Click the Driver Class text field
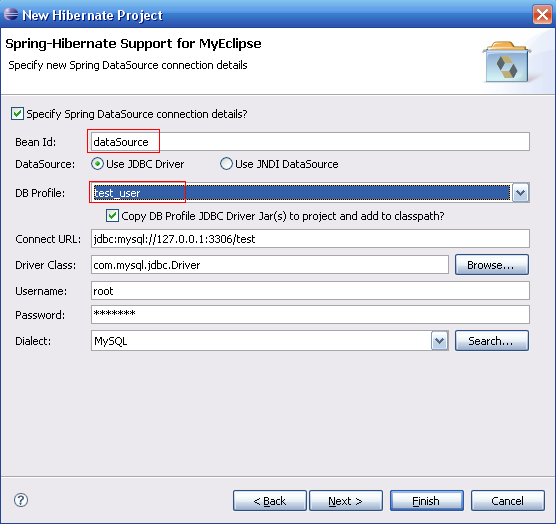Viewport: 556px width, 524px height. tap(270, 265)
